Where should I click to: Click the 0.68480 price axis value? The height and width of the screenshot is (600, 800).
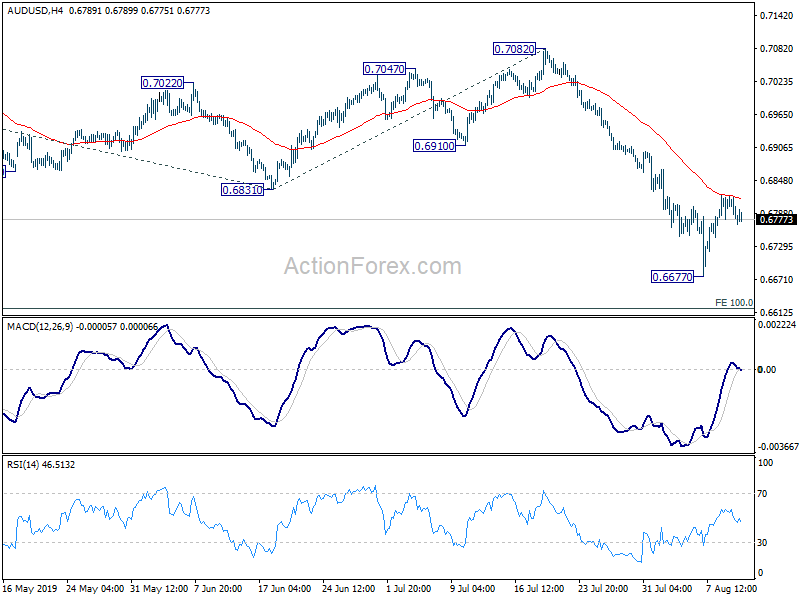pyautogui.click(x=777, y=181)
